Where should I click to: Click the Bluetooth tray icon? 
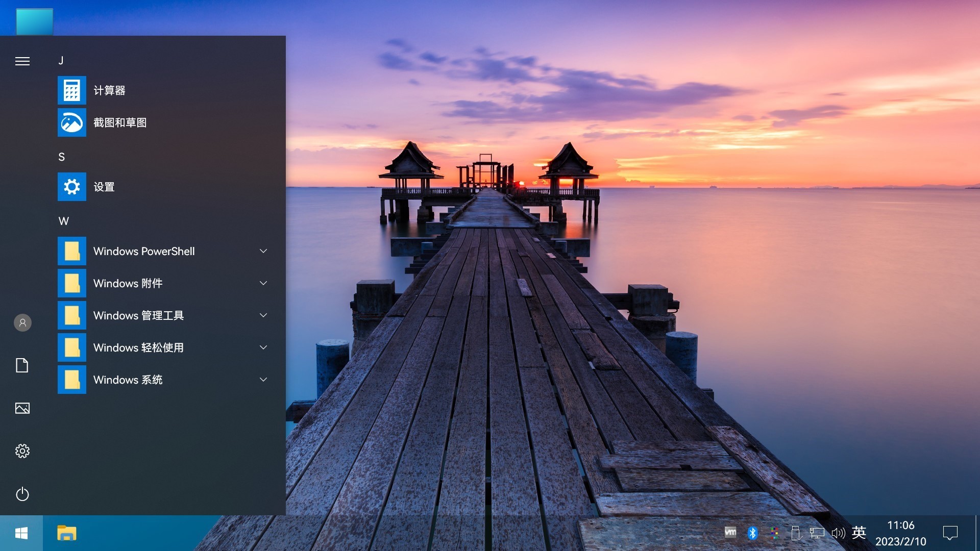point(752,533)
